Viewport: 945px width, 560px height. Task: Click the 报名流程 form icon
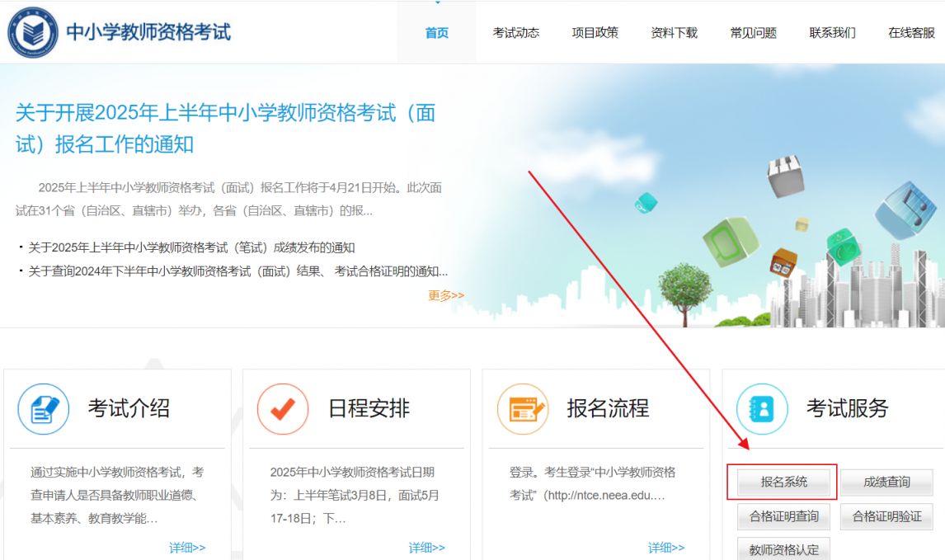523,409
